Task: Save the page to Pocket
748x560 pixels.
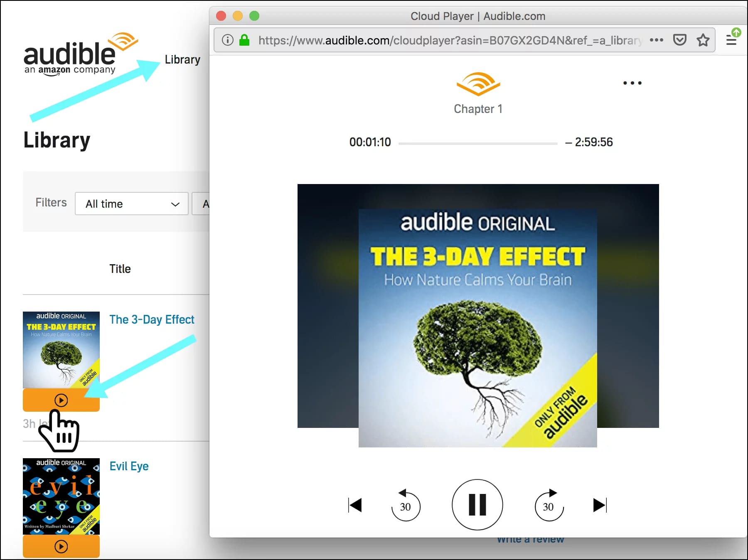Action: 680,40
